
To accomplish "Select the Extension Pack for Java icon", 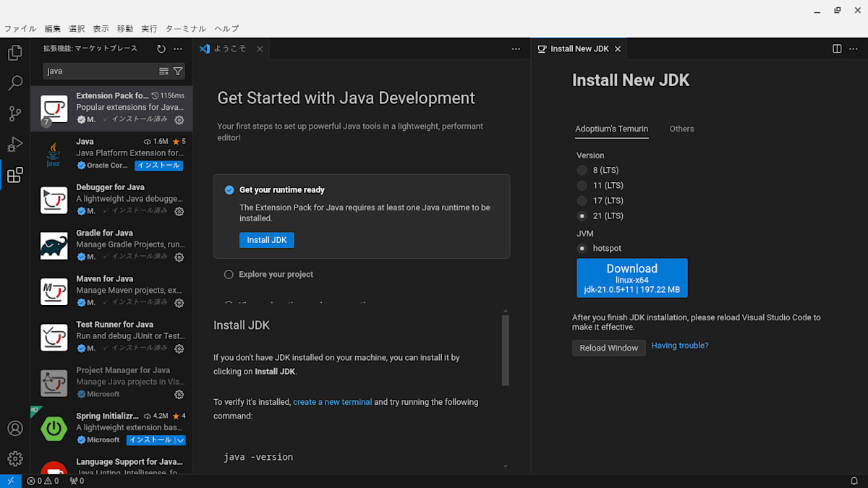I will click(x=54, y=108).
